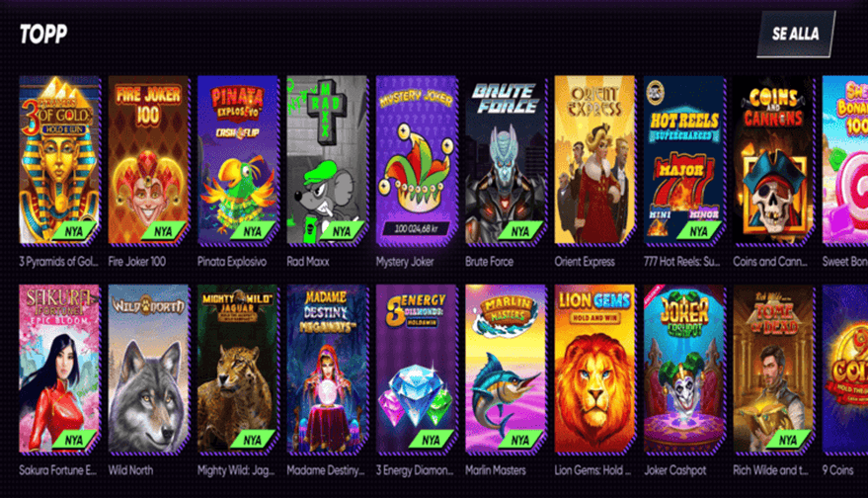Image resolution: width=868 pixels, height=498 pixels.
Task: Launch the 777 Hot Reels Supercharged tile
Action: coord(684,160)
